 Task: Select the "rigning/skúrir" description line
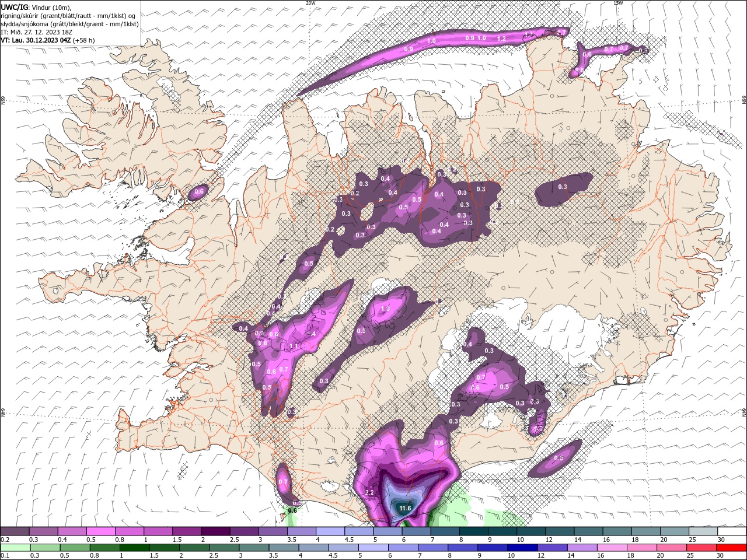coord(69,16)
